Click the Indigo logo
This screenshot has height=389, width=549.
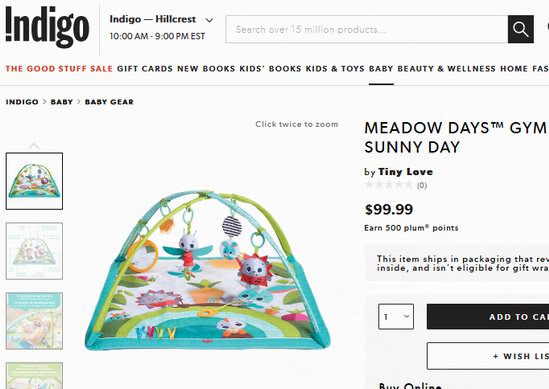click(47, 27)
